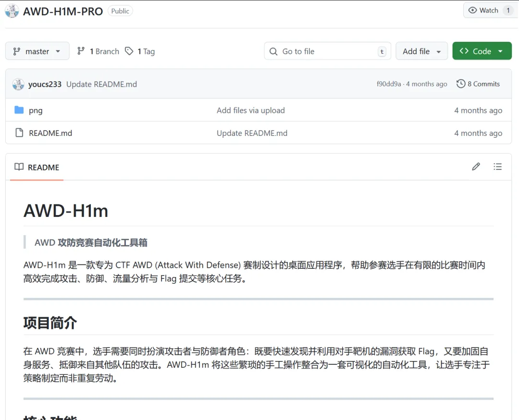This screenshot has width=519, height=420.
Task: Expand the Add file dropdown
Action: pos(421,51)
